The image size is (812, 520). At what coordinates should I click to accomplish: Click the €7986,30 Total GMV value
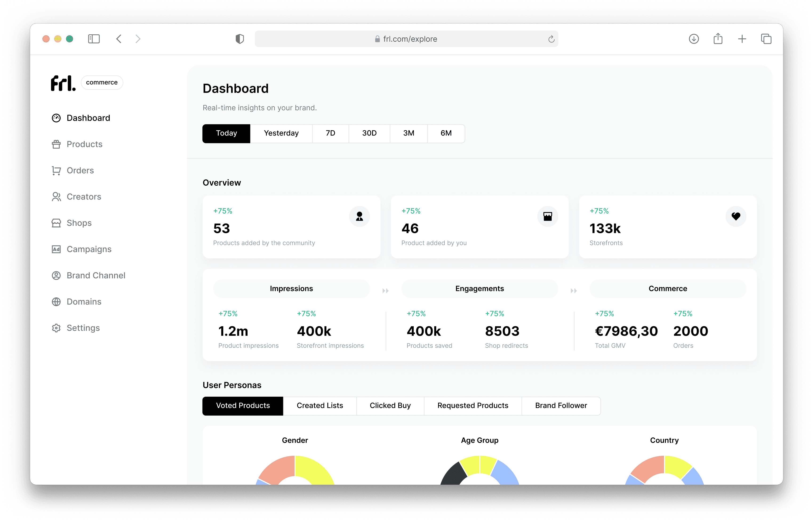[x=626, y=331]
